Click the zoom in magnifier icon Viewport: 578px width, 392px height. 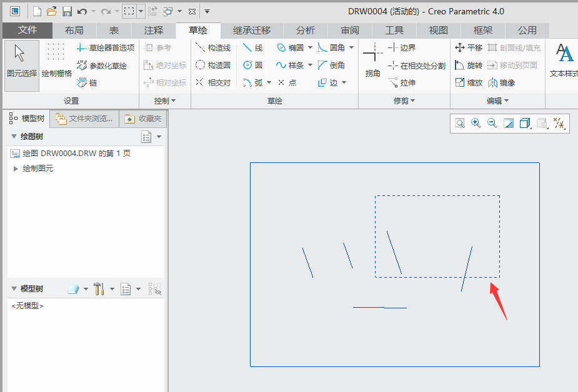(476, 124)
